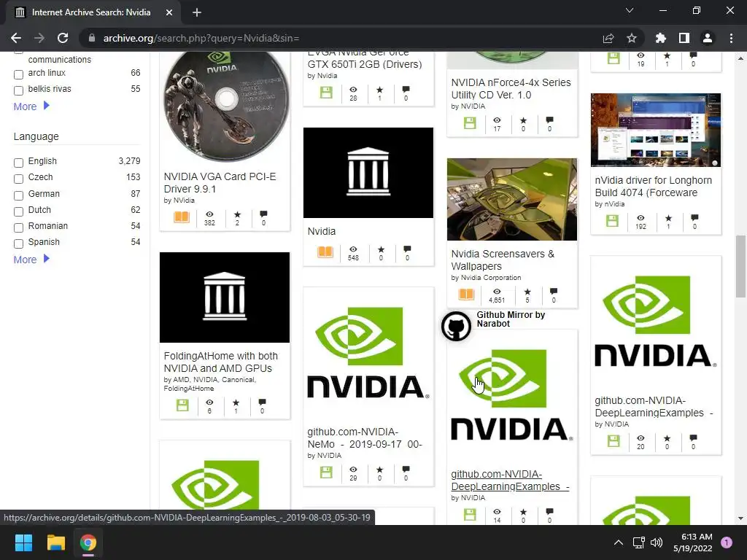Click the Nvidia Screensavers green room thumbnail

pyautogui.click(x=511, y=199)
